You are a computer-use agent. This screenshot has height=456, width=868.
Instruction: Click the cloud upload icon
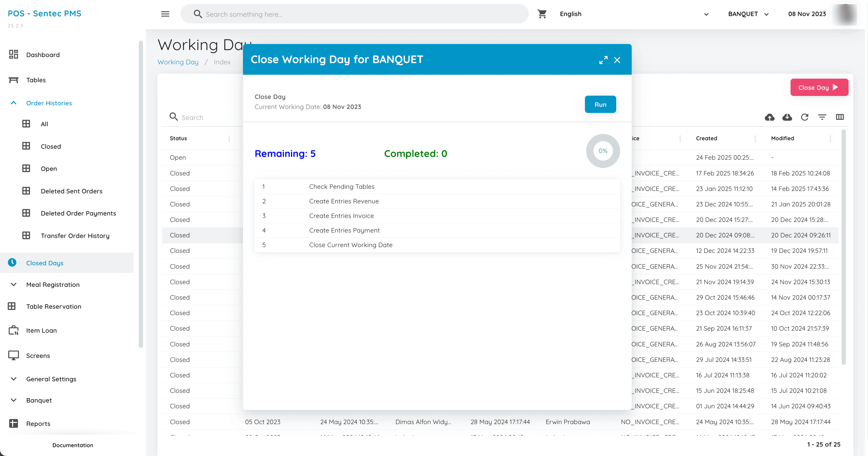[770, 117]
